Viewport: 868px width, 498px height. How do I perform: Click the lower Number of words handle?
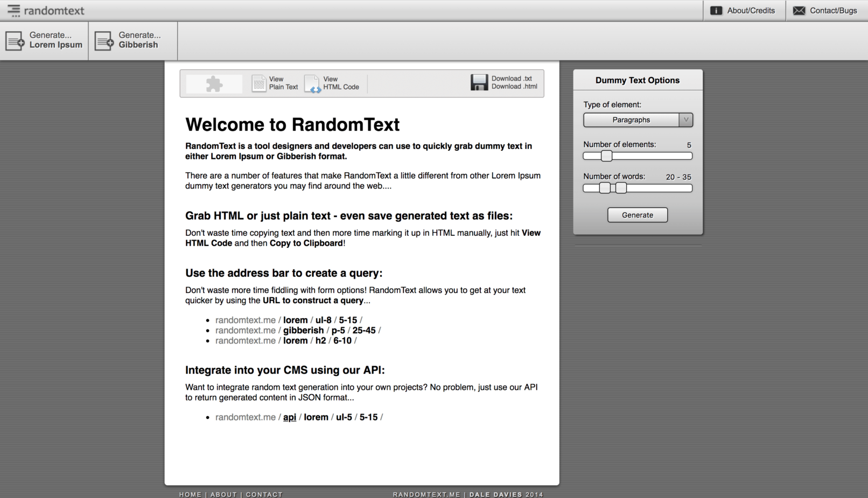605,188
